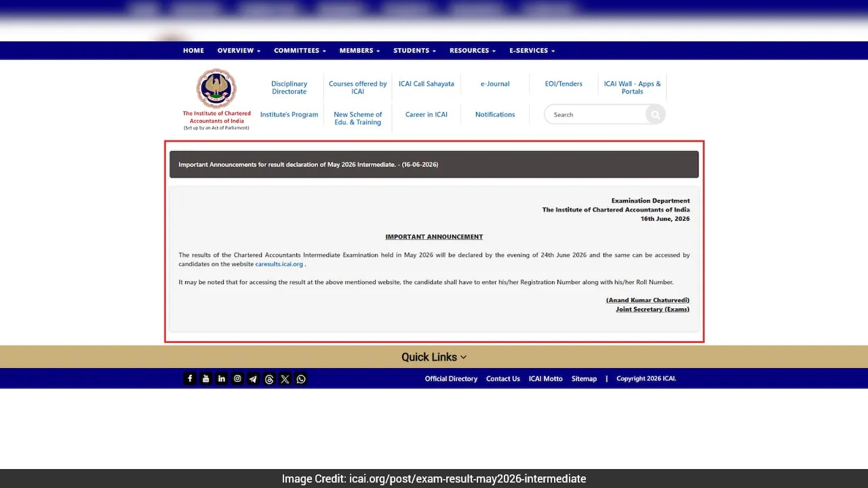Open the YouTube social icon
Screen dimensions: 868x488
click(205, 379)
